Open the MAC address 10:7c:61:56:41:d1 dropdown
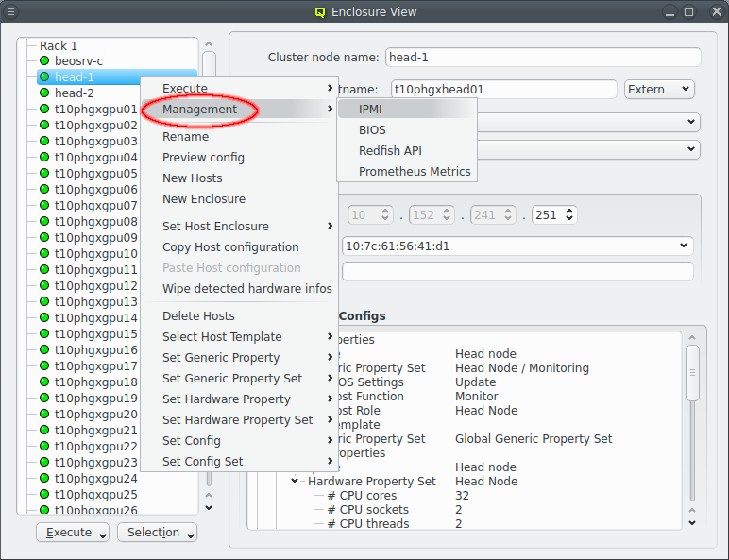Screen dimensions: 729x560 (517, 246)
